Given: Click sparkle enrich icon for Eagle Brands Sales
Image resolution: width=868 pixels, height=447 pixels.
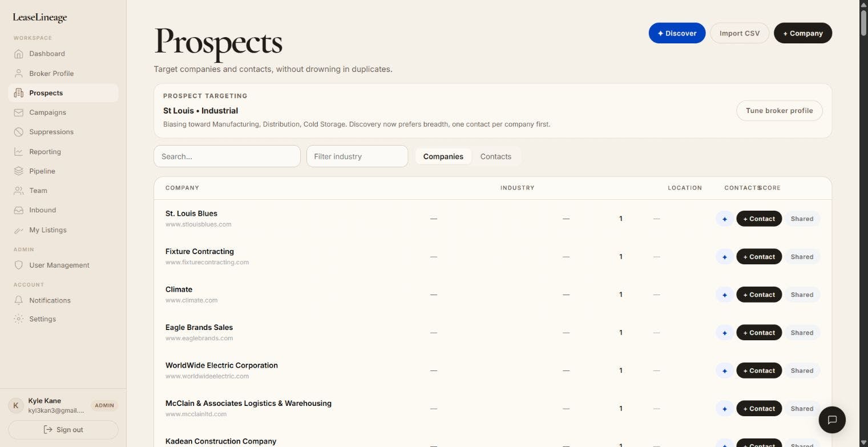Looking at the screenshot, I should [x=725, y=333].
